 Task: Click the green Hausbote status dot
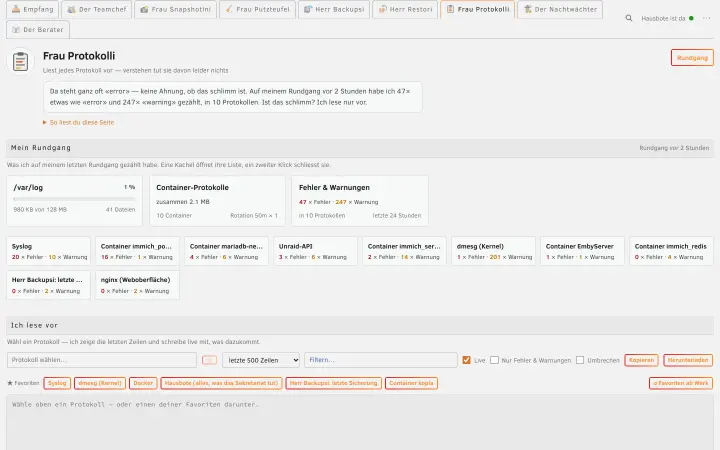tap(691, 18)
